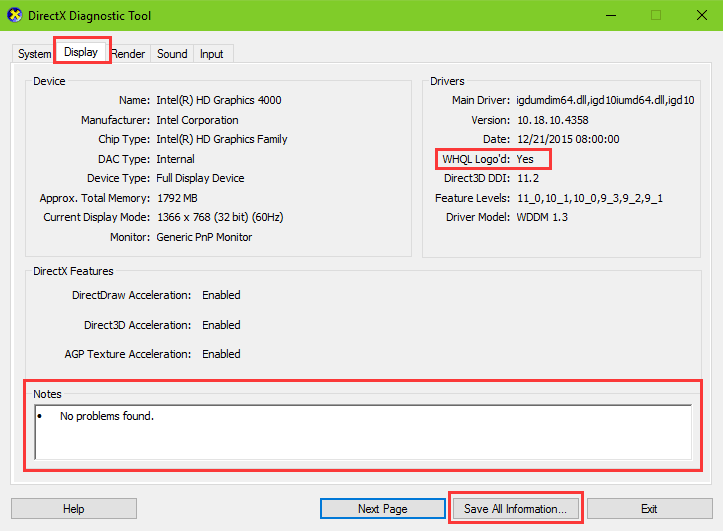Click driver version '10.18.10.4358'

553,120
